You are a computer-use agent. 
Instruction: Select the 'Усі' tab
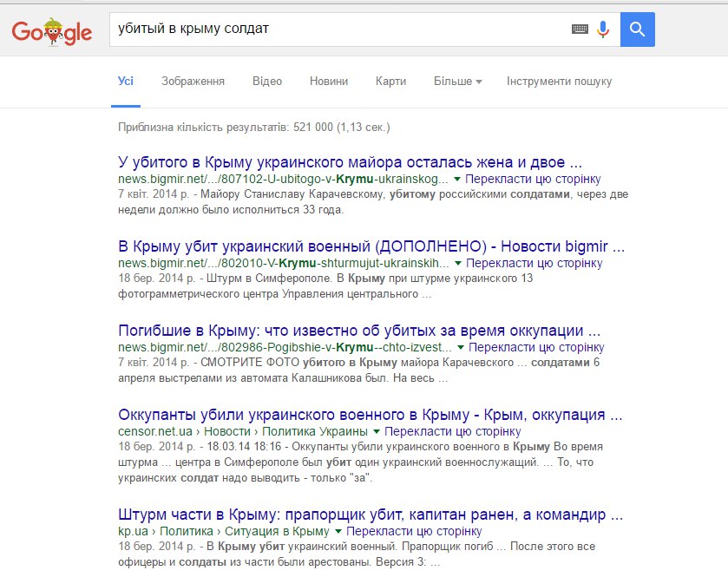pyautogui.click(x=125, y=82)
